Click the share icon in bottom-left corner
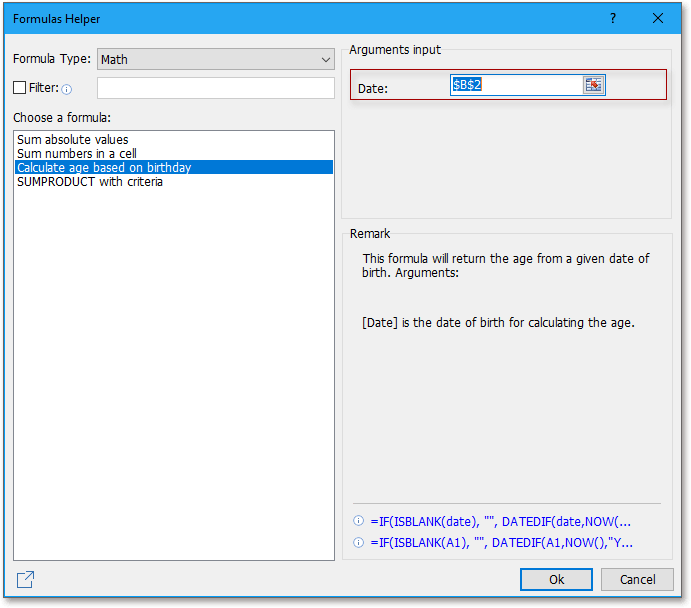Image resolution: width=691 pixels, height=608 pixels. point(25,579)
